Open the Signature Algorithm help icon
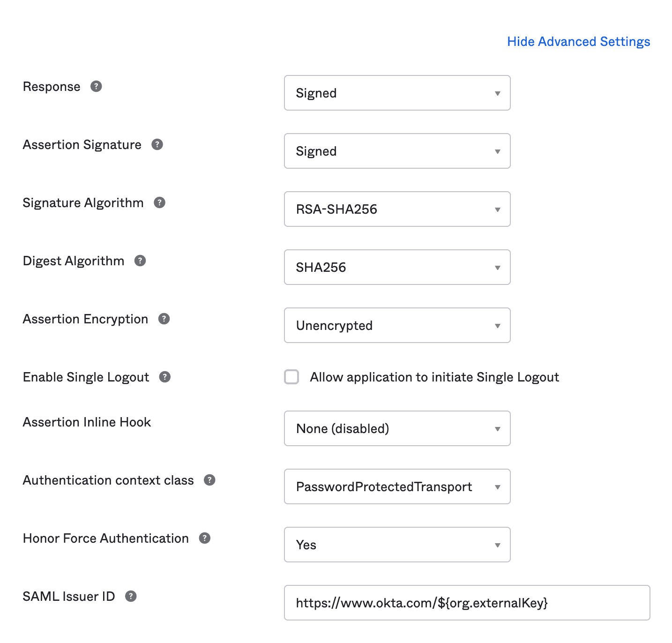This screenshot has height=643, width=672. tap(159, 202)
